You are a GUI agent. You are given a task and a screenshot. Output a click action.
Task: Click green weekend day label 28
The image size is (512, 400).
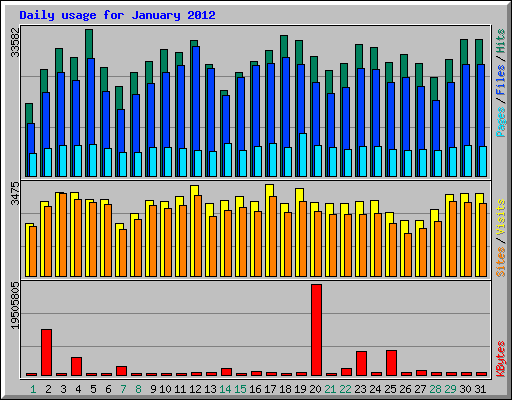tap(435, 389)
